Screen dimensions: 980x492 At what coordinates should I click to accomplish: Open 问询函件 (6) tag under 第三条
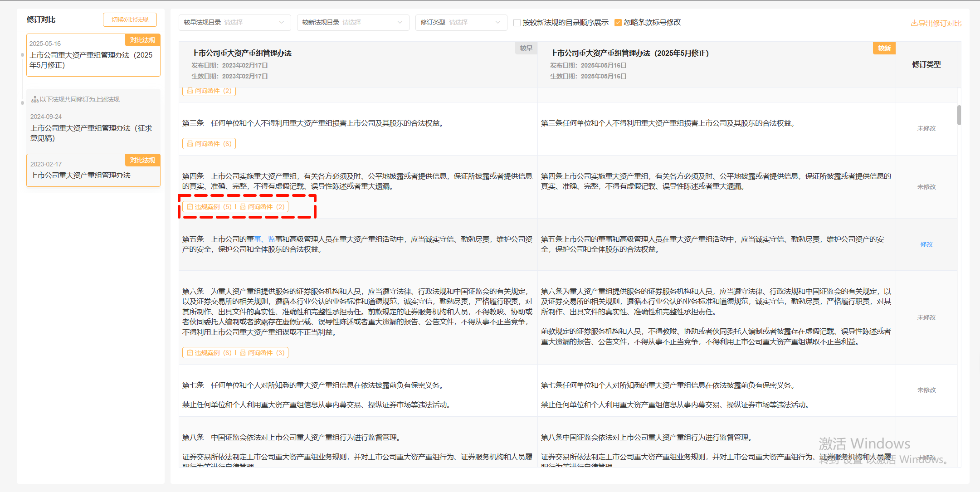[209, 144]
